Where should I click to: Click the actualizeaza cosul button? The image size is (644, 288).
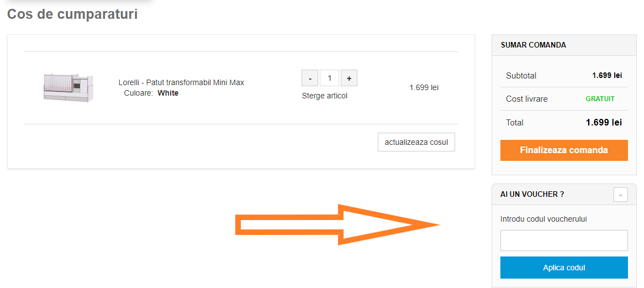[416, 142]
